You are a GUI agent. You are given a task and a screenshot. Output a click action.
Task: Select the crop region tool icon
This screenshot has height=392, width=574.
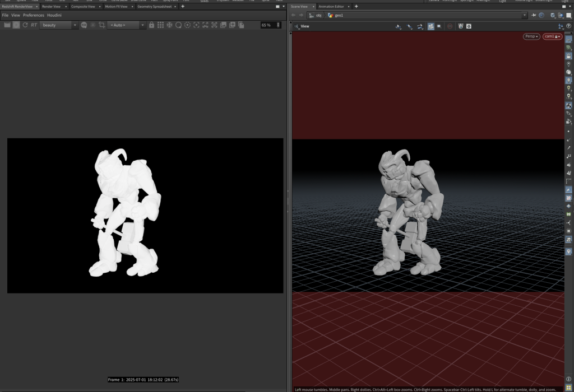[101, 25]
